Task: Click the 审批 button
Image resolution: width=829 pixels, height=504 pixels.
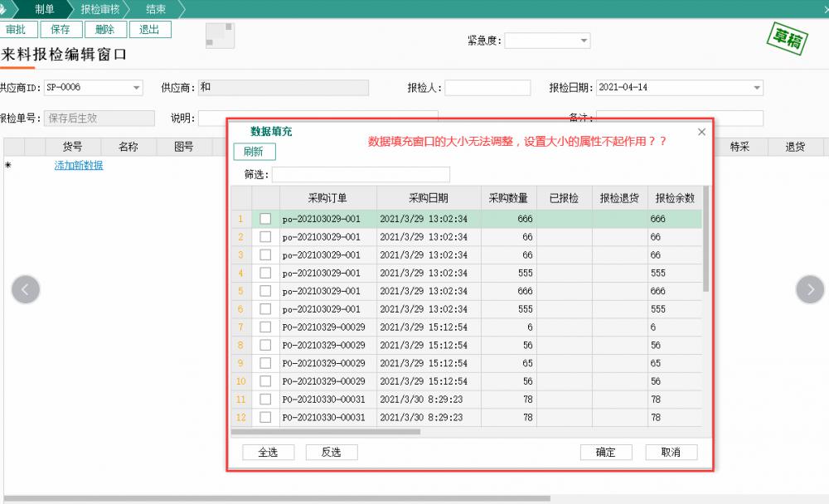Action: 17,30
